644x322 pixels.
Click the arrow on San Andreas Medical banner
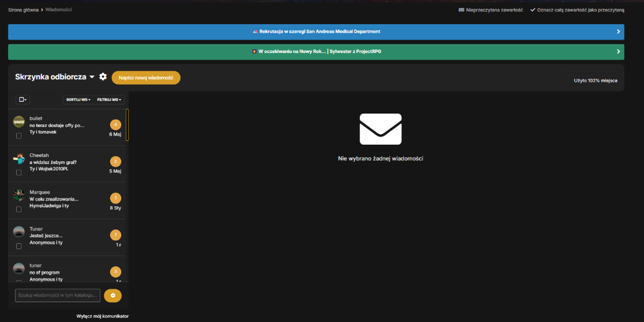[618, 32]
